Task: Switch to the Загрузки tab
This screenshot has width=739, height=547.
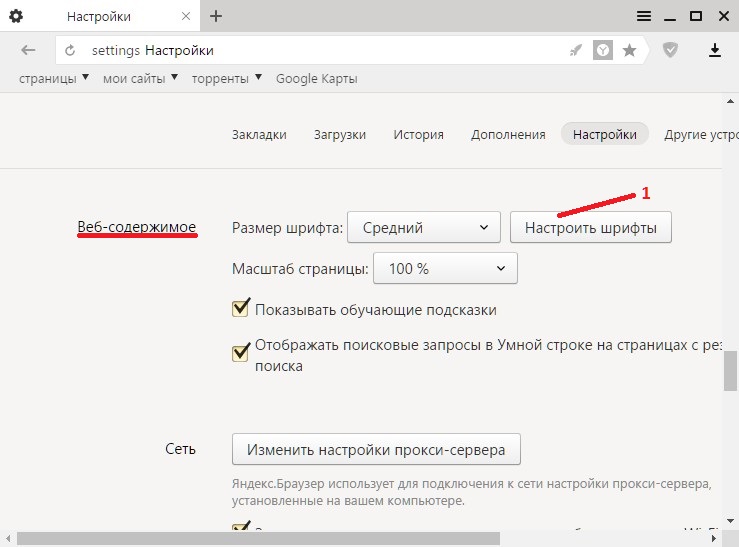Action: tap(340, 135)
